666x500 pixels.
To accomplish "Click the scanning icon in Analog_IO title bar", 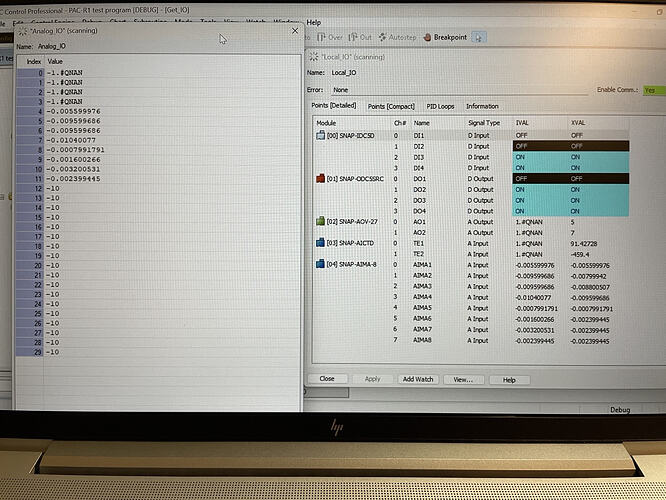I will click(23, 31).
